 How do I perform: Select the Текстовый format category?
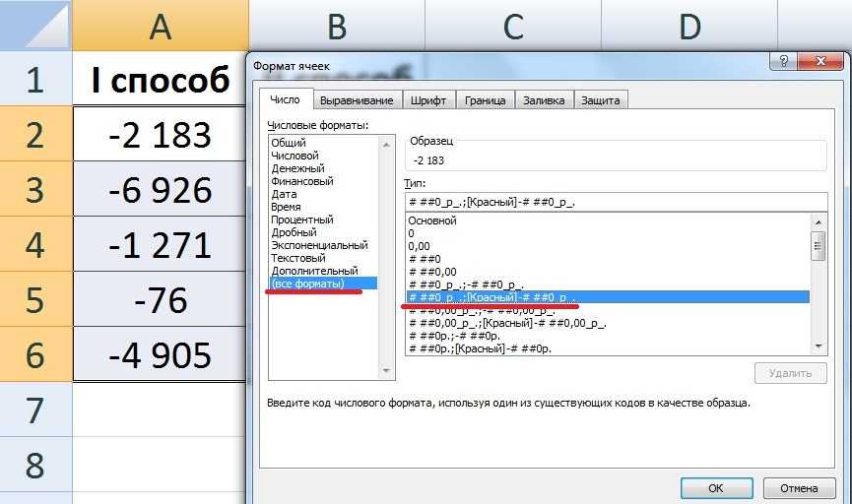pos(323,258)
